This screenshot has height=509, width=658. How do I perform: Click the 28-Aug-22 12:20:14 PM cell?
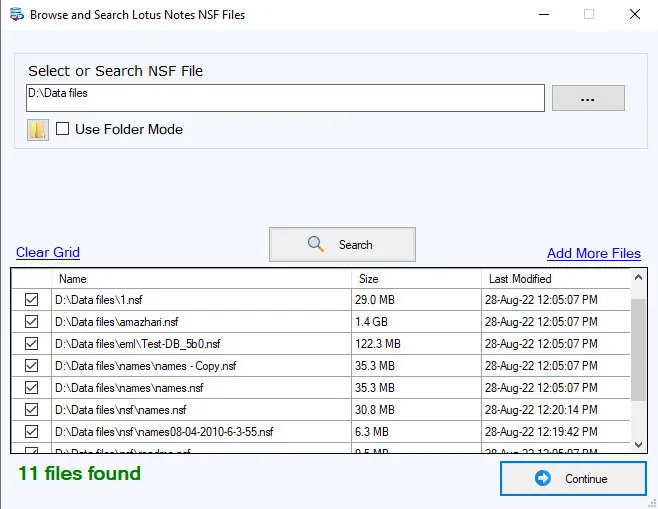click(556, 410)
